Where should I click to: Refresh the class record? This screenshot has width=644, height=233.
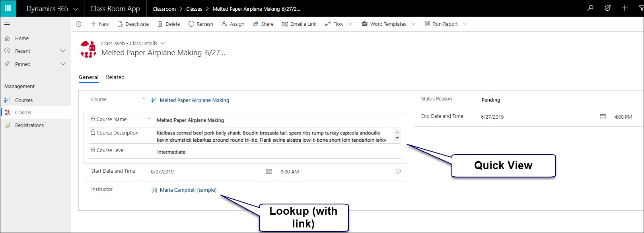201,24
